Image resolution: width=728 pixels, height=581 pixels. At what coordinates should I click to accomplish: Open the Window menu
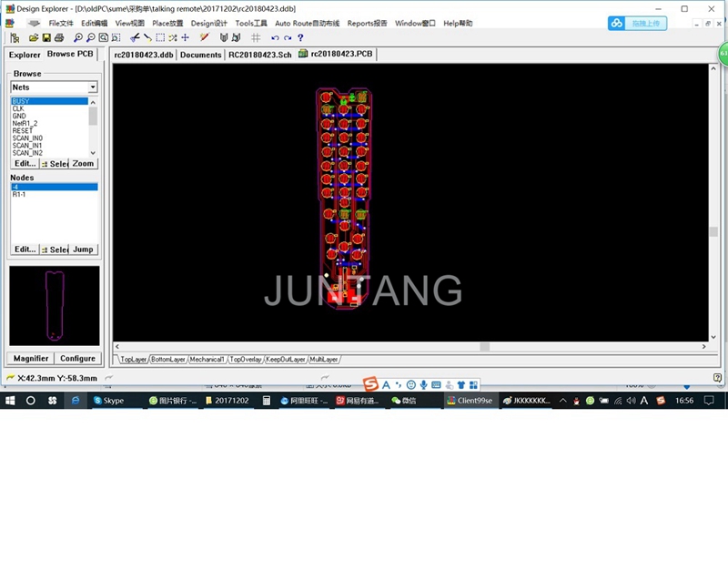tap(415, 24)
